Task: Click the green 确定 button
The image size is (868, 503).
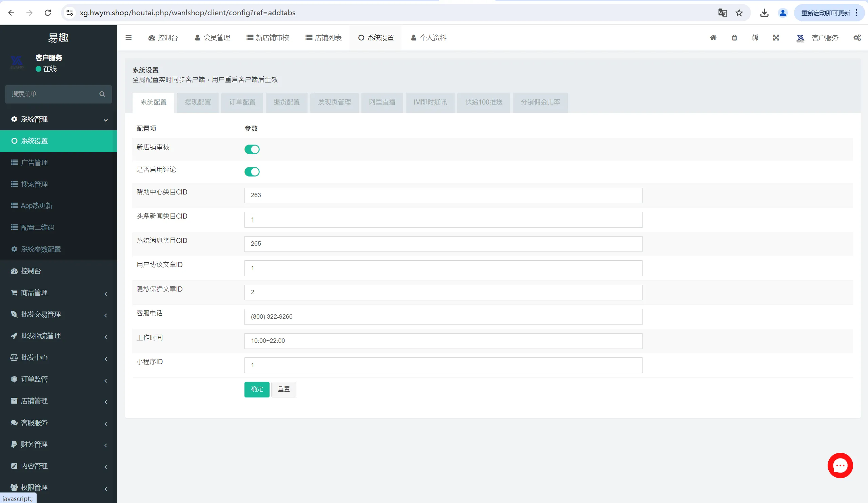Action: pos(257,389)
